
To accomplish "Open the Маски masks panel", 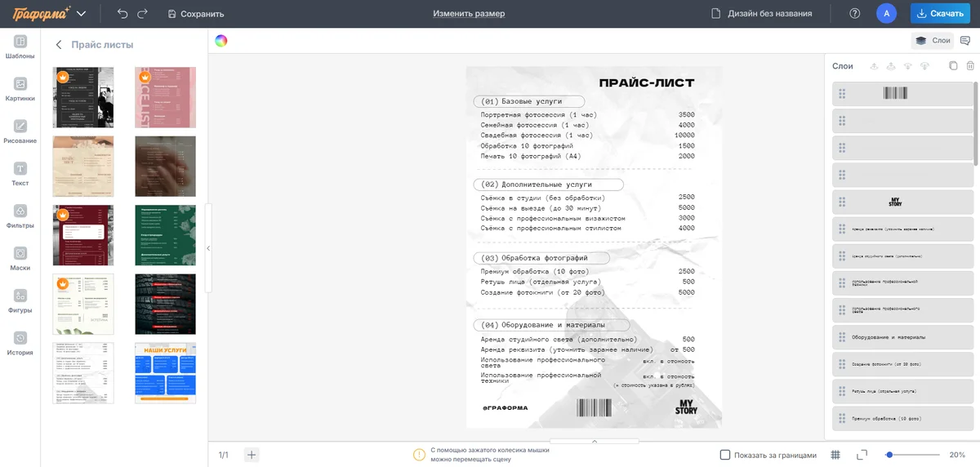I will [x=20, y=259].
